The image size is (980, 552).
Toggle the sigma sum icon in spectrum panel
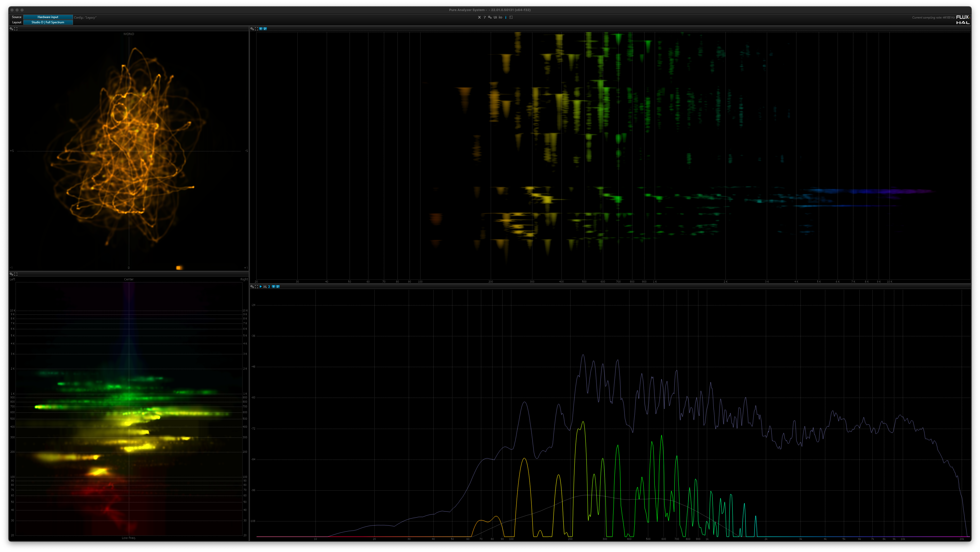click(269, 287)
